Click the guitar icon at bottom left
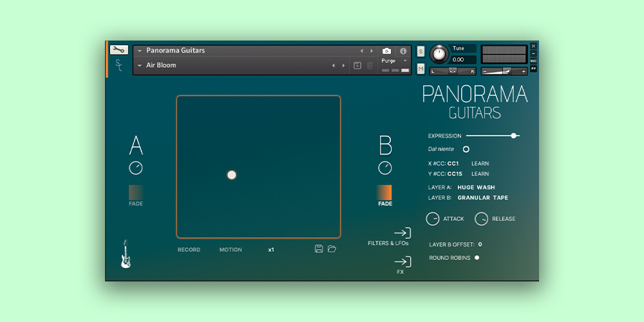The image size is (644, 322). coord(126,254)
